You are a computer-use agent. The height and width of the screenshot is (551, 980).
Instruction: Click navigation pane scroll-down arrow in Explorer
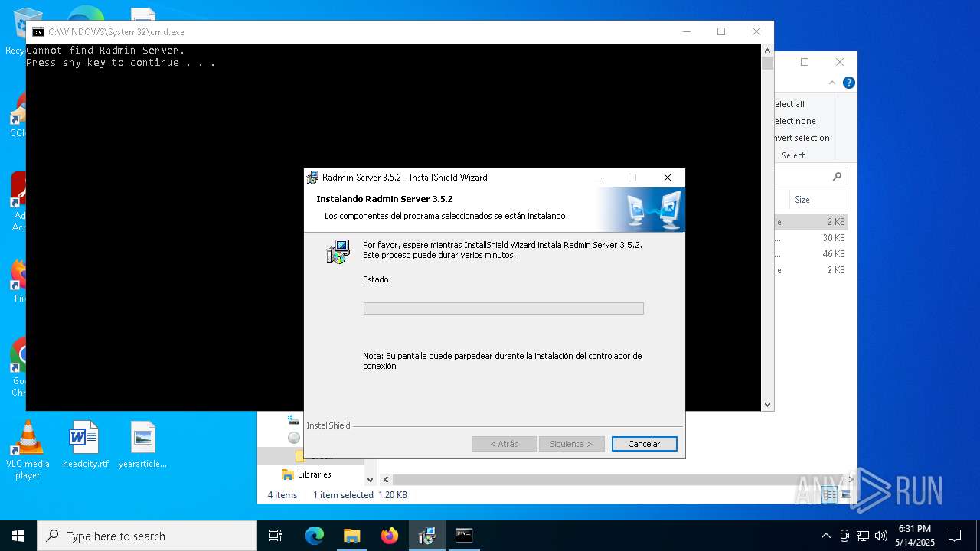(370, 480)
